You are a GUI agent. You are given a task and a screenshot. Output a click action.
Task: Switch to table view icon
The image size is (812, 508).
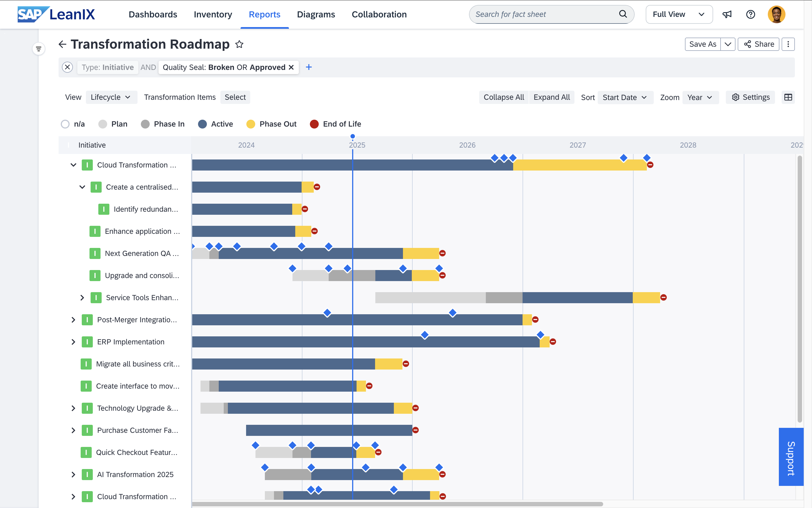click(788, 98)
